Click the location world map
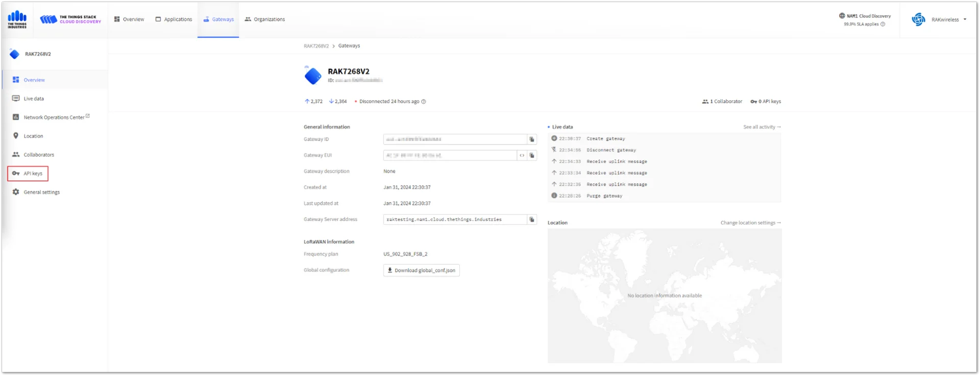 tap(665, 296)
